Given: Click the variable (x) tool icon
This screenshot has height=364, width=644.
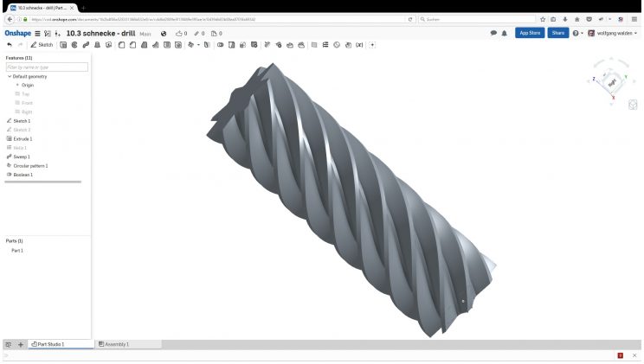Looking at the screenshot, I should [x=359, y=44].
